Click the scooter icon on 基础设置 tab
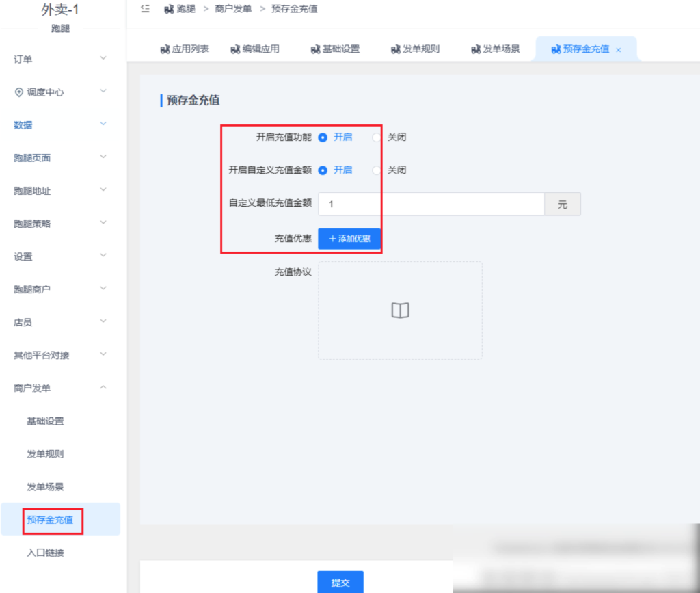Image resolution: width=700 pixels, height=593 pixels. [x=315, y=49]
